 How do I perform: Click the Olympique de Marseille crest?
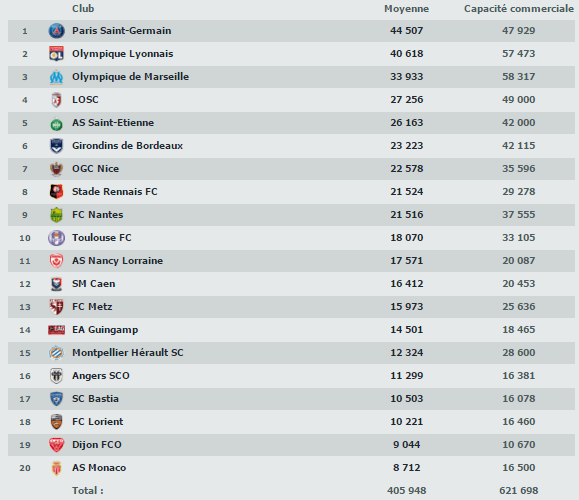56,77
